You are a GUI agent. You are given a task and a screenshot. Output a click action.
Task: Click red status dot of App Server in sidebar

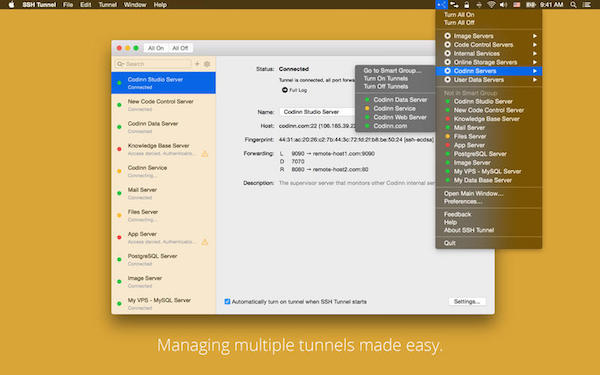[119, 238]
